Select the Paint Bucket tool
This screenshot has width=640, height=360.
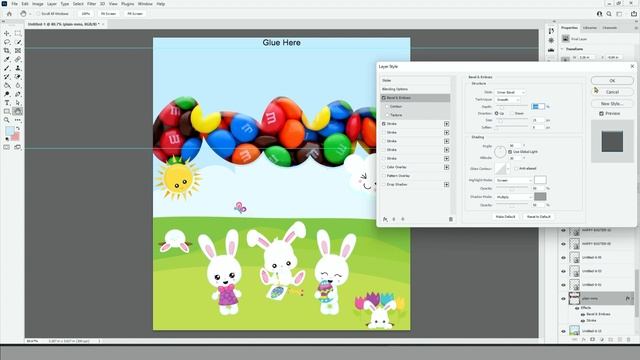[7, 85]
